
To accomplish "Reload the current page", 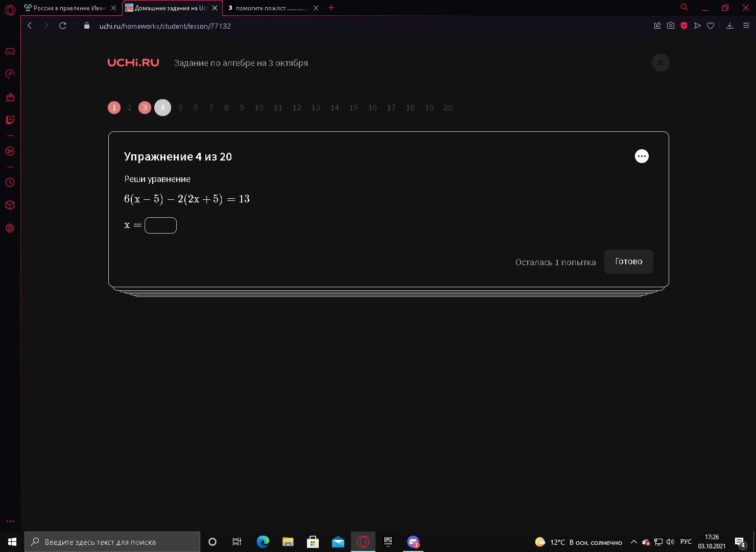I will (x=62, y=26).
